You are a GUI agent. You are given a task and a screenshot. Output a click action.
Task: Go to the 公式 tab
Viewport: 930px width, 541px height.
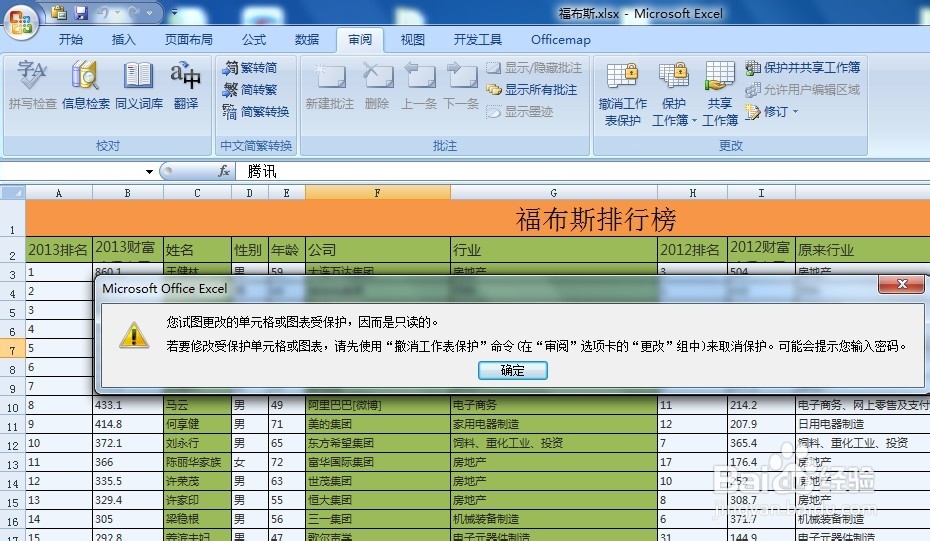(254, 40)
